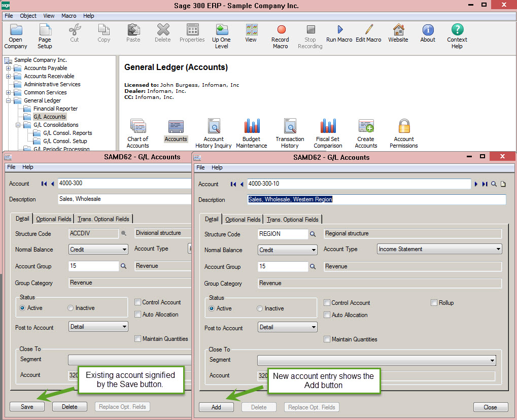Open Account History Inquiry
Screen dimensions: 517x420
point(214,126)
